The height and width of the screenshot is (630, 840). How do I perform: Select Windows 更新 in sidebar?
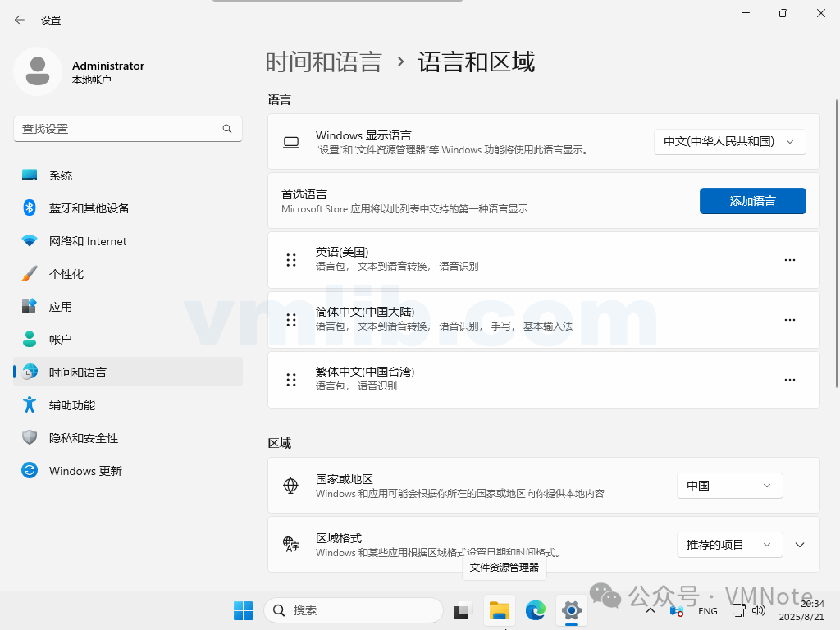point(85,471)
